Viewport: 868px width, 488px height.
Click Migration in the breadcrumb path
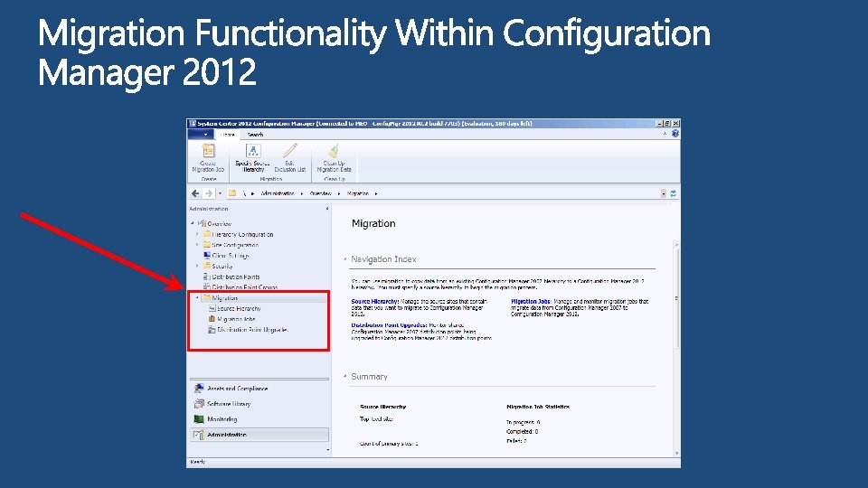(x=358, y=193)
